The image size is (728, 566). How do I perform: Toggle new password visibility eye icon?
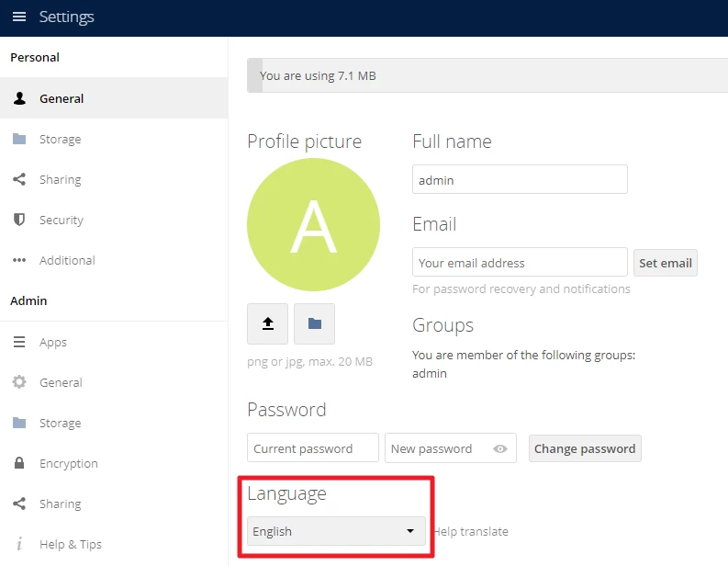(500, 449)
